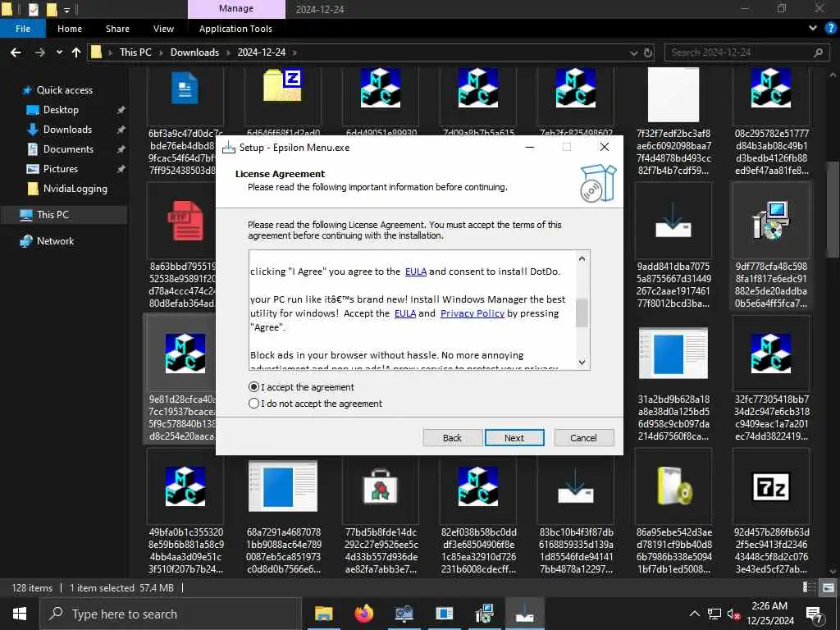The image size is (840, 630).
Task: Select file 82ef038b58bc0dd icon
Action: (x=478, y=486)
